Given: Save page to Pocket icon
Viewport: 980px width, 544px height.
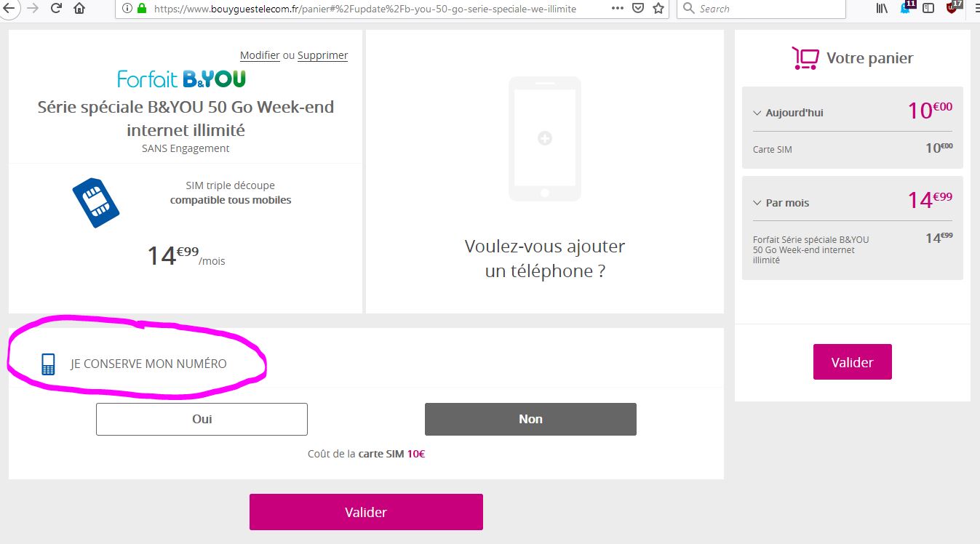Looking at the screenshot, I should [637, 9].
